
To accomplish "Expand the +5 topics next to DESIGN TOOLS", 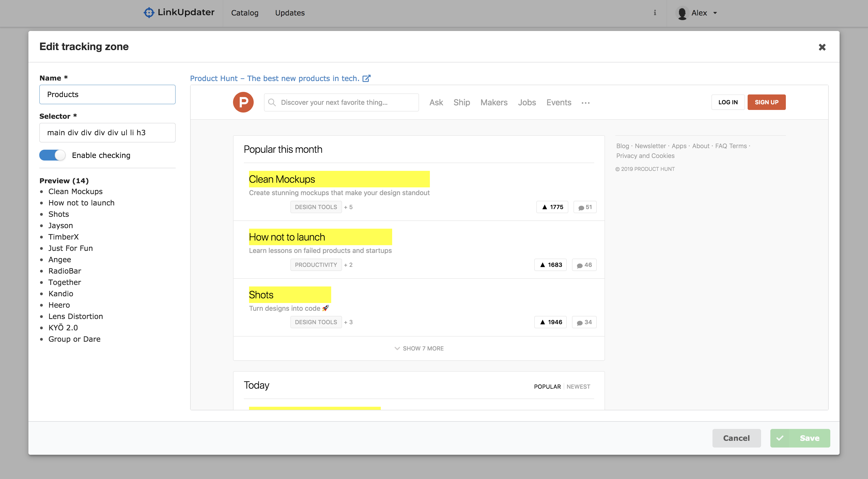I will point(348,207).
